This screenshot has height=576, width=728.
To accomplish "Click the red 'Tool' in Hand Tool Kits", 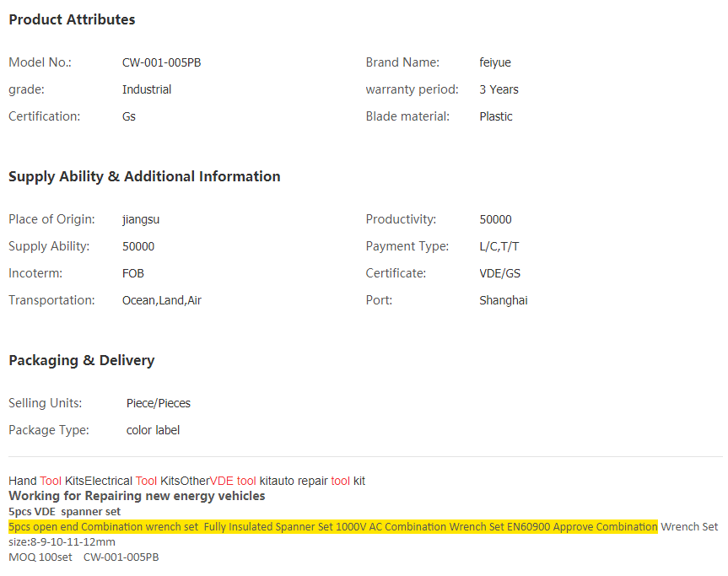I will point(51,481).
